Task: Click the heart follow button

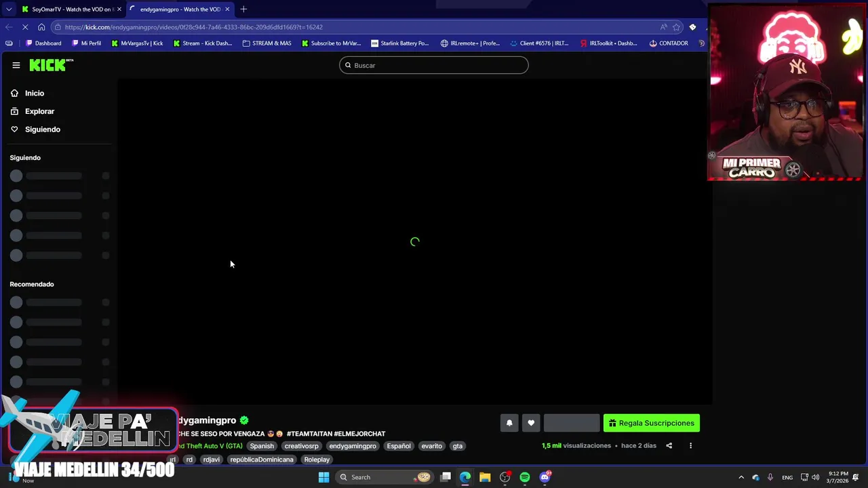Action: pyautogui.click(x=531, y=423)
